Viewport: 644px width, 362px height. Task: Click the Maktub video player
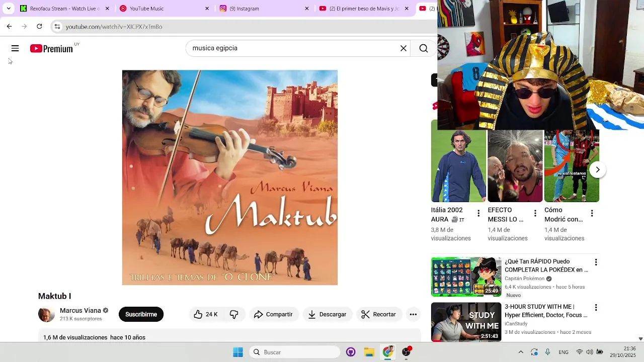point(230,177)
